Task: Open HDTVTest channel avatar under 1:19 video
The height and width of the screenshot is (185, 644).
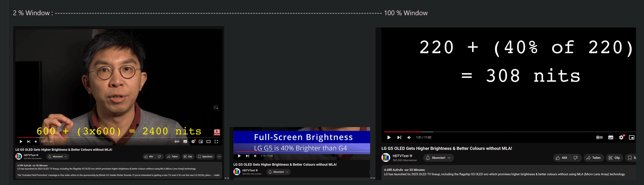Action: (x=237, y=172)
